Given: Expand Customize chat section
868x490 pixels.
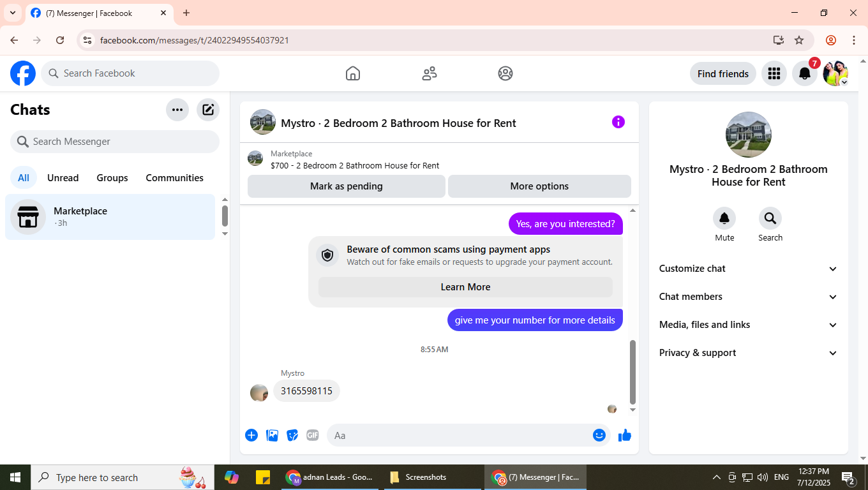Looking at the screenshot, I should coord(749,269).
